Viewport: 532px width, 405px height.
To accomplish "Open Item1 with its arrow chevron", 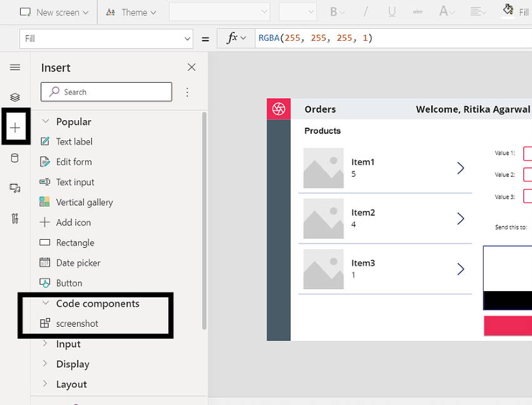I will [x=461, y=168].
